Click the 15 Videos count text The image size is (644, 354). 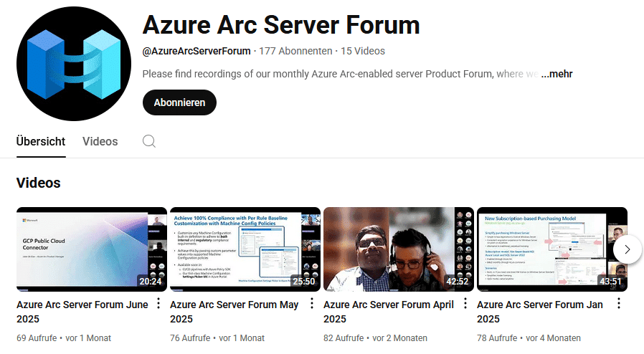click(x=363, y=52)
